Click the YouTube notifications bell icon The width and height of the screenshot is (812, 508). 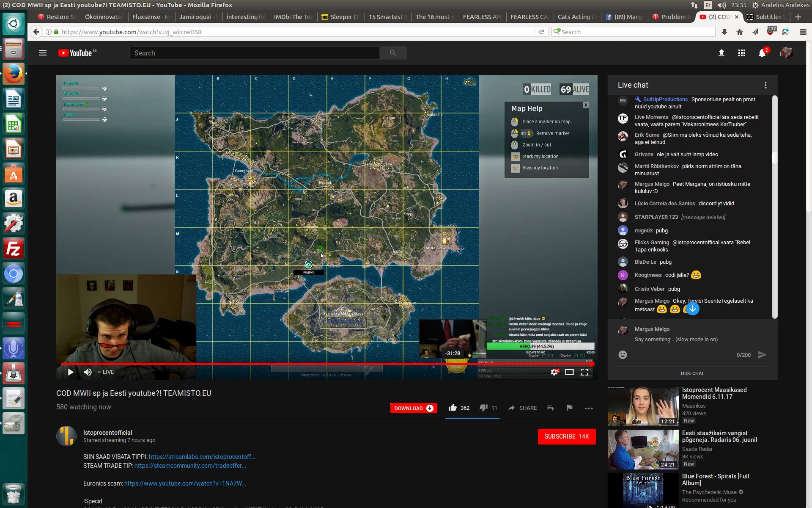click(x=762, y=53)
